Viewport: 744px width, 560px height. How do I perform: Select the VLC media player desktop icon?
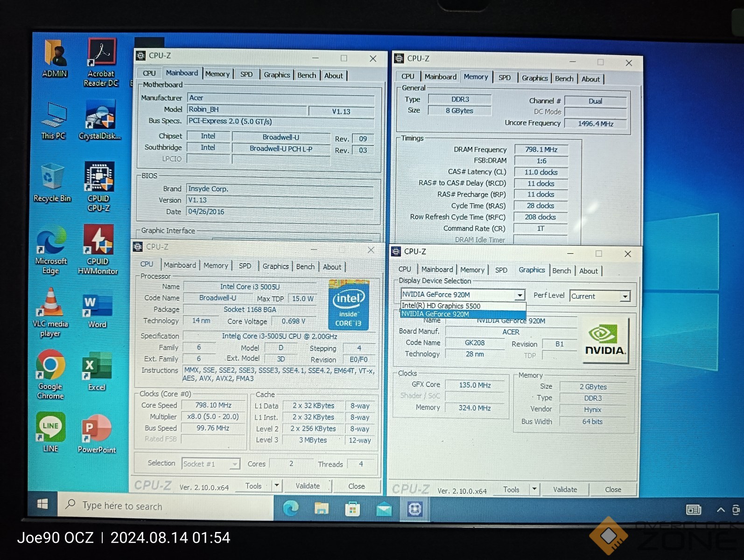coord(50,313)
